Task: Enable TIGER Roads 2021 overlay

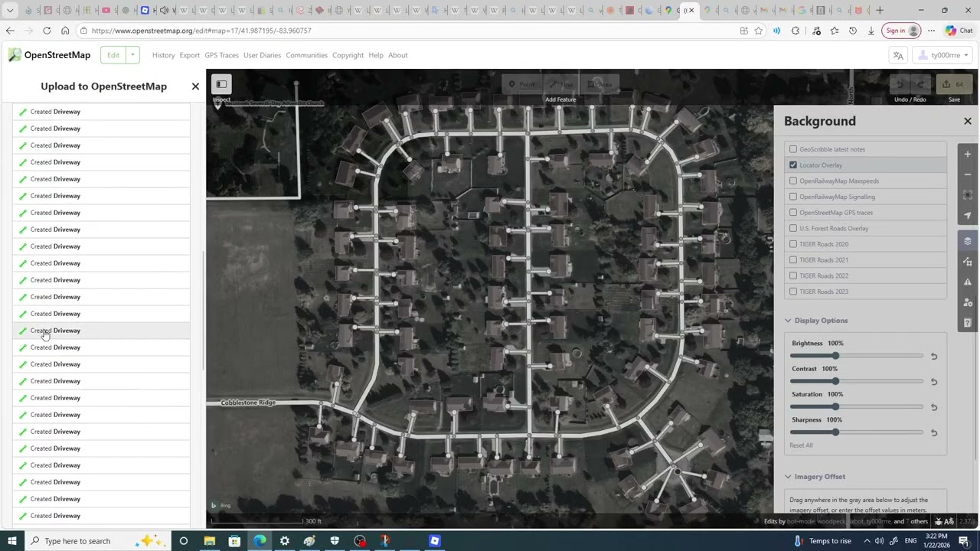Action: pyautogui.click(x=793, y=259)
